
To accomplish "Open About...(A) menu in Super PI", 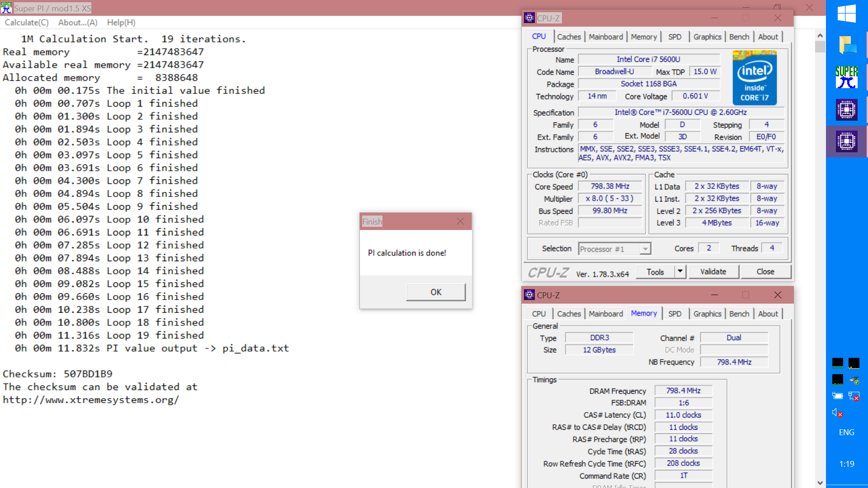I will [x=78, y=23].
